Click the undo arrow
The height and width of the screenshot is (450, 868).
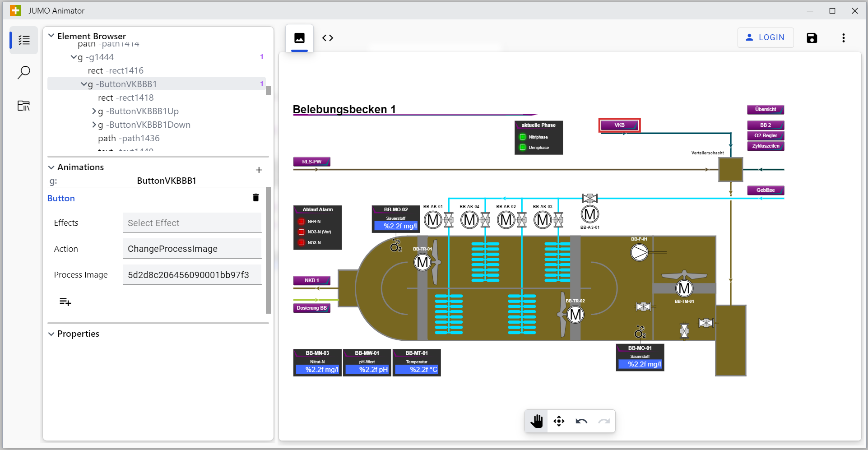coord(581,421)
